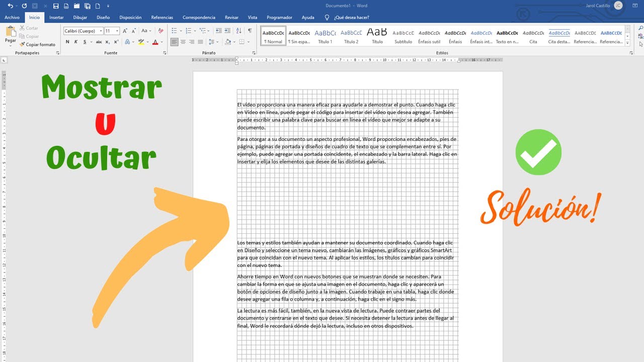Click the Open folder icon in the quick access toolbar
This screenshot has height=362, width=644.
[x=76, y=6]
